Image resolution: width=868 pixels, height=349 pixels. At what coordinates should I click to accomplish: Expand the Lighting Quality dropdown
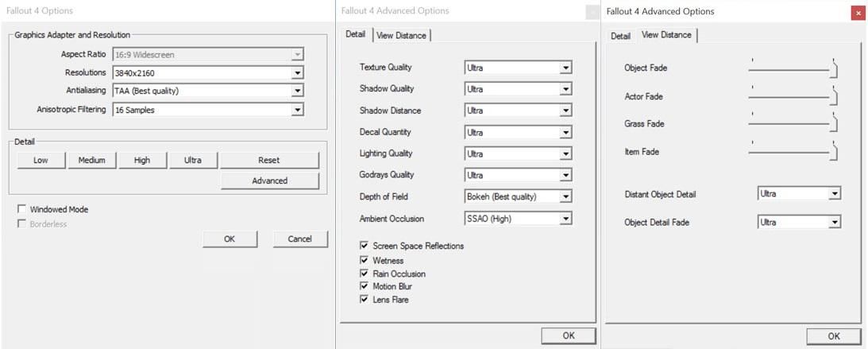tap(518, 153)
